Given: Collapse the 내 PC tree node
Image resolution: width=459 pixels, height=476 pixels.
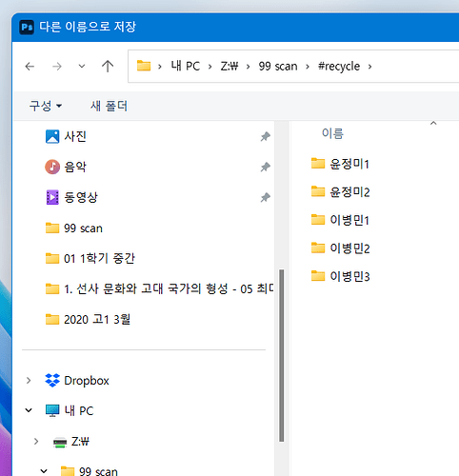Looking at the screenshot, I should [29, 410].
